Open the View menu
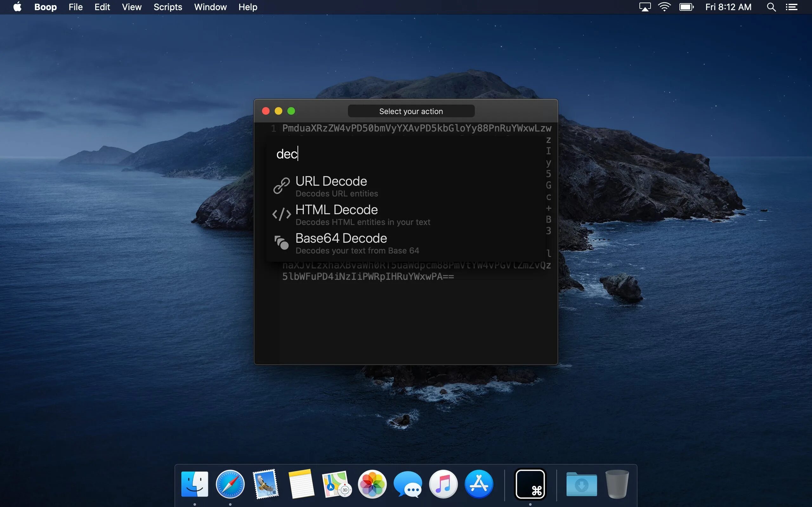812x507 pixels. pyautogui.click(x=132, y=7)
